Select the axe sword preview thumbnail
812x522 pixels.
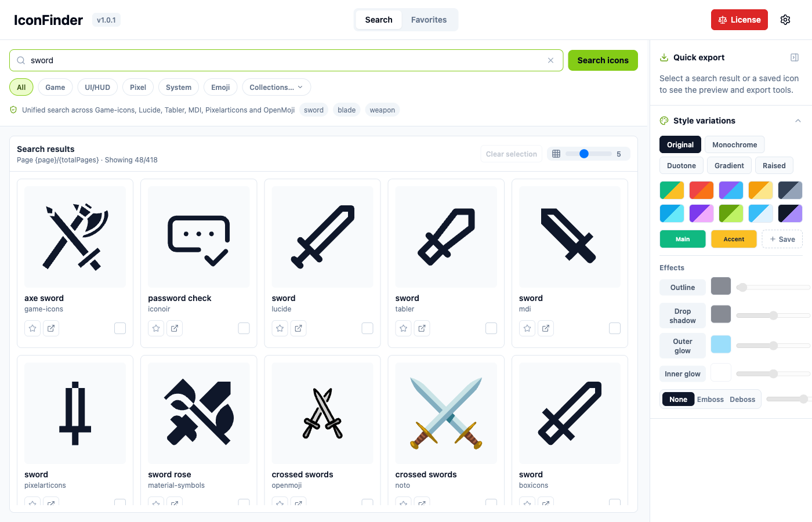click(75, 237)
